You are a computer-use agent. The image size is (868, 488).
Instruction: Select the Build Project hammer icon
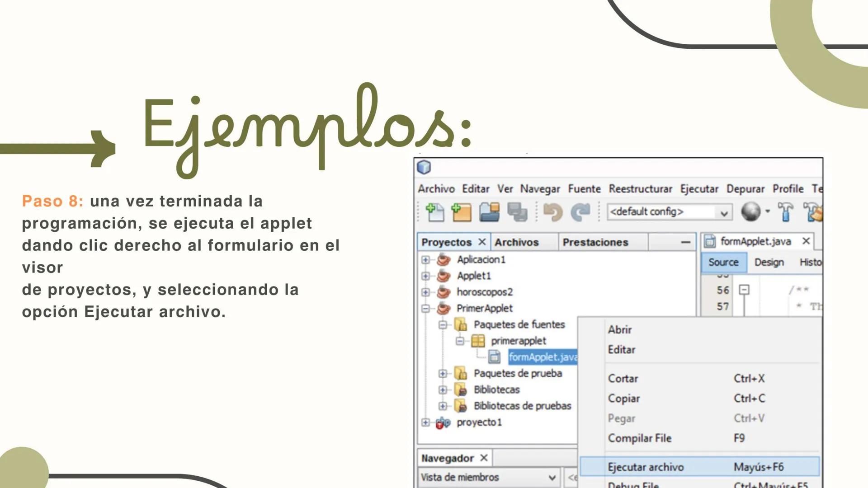click(785, 212)
